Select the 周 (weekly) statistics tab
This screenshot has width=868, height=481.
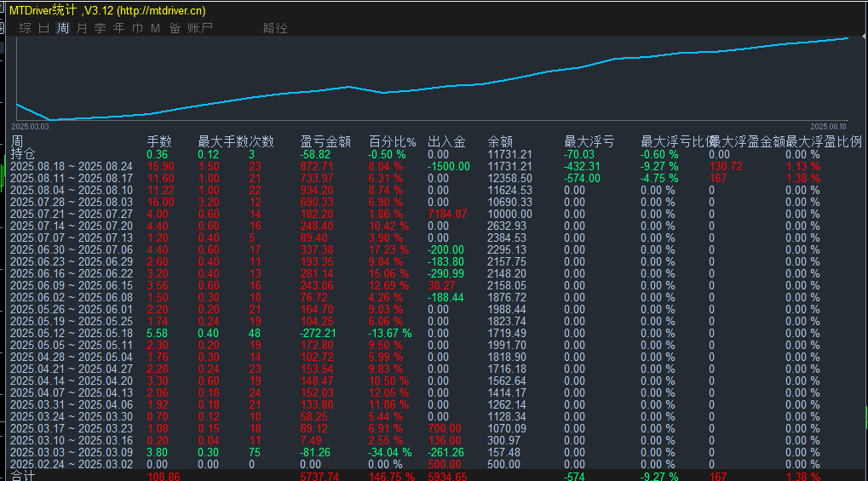click(63, 28)
